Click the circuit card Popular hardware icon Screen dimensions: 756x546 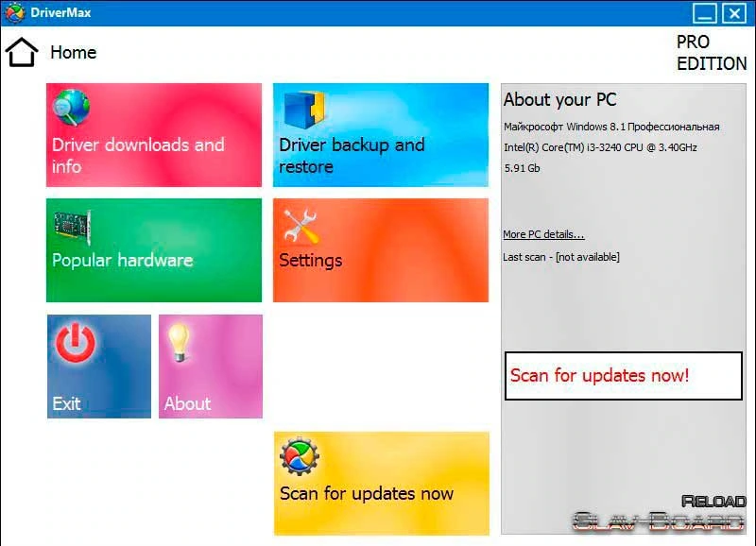point(73,226)
